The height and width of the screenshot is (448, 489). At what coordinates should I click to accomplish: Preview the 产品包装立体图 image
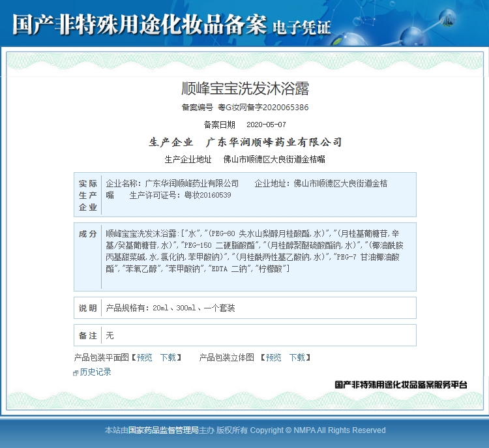273,357
